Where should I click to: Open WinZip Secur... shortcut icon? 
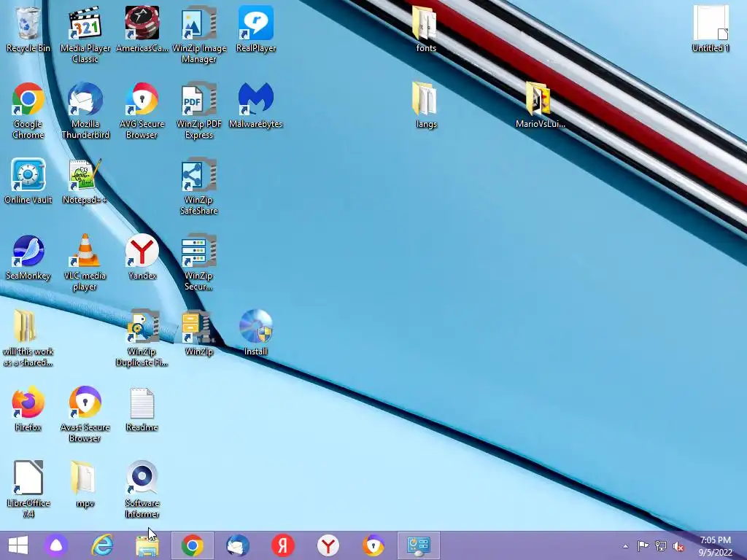[198, 262]
